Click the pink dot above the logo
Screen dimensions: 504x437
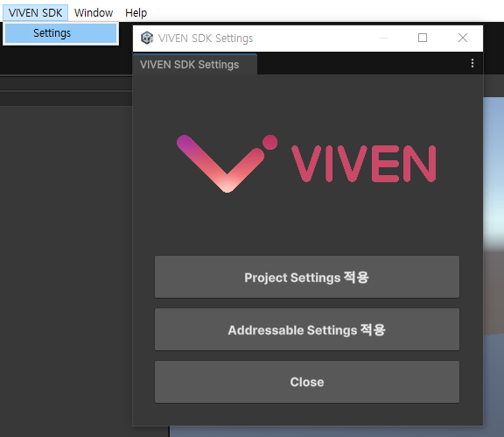click(270, 142)
